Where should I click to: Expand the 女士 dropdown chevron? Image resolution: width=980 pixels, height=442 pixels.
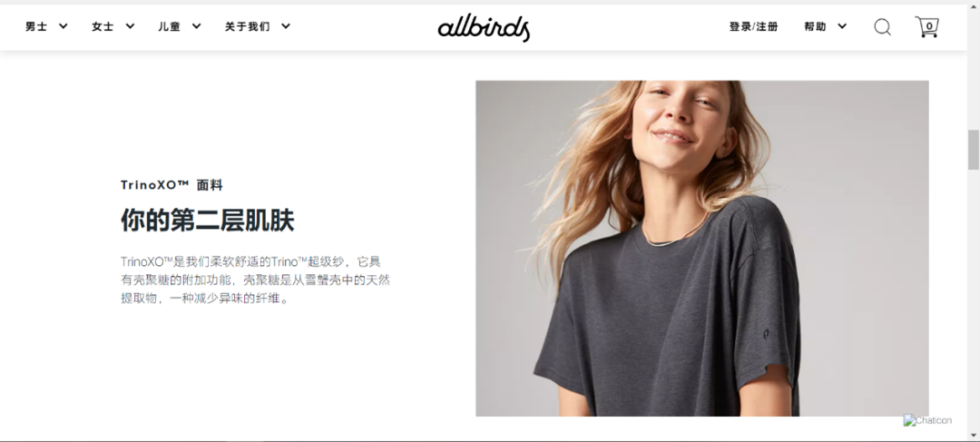pyautogui.click(x=130, y=26)
